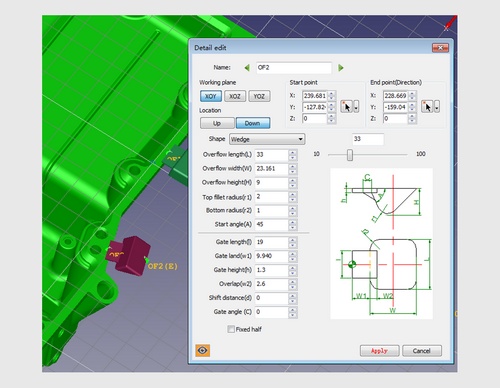The width and height of the screenshot is (500, 388).
Task: Select the XOZ working plane
Action: (x=235, y=96)
